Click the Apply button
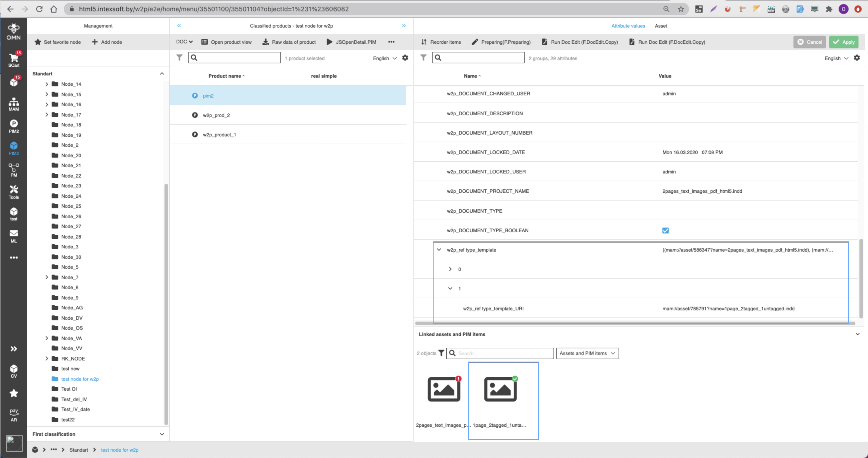This screenshot has height=458, width=868. coord(844,42)
